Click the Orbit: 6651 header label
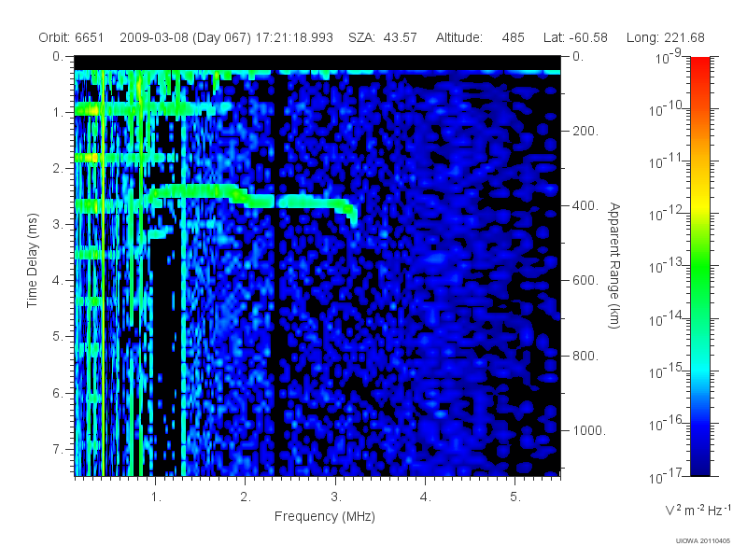The width and height of the screenshot is (747, 560). pos(71,37)
